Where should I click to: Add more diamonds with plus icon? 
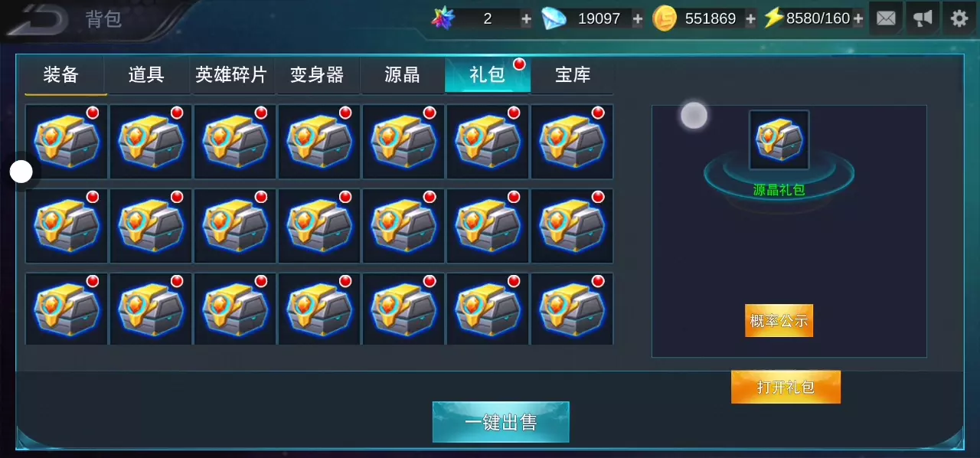click(x=638, y=19)
